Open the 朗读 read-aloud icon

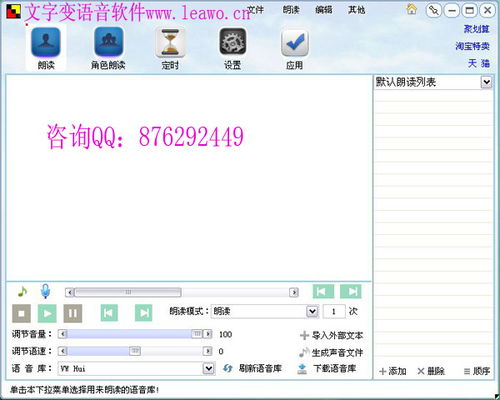pyautogui.click(x=46, y=42)
